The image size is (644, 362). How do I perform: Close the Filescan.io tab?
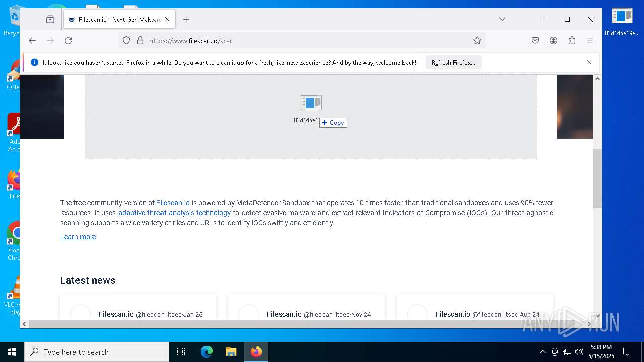(x=167, y=19)
